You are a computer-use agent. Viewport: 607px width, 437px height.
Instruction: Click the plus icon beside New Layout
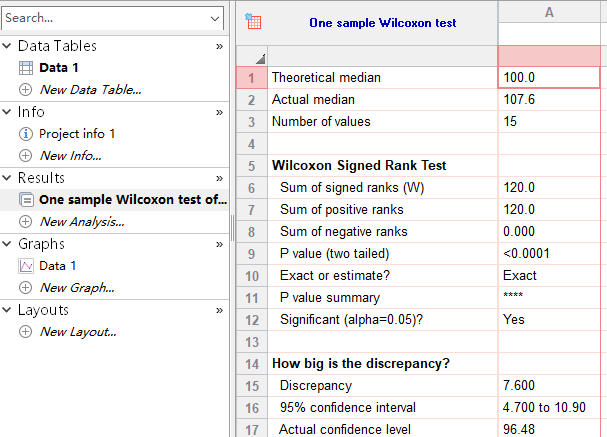pyautogui.click(x=26, y=332)
